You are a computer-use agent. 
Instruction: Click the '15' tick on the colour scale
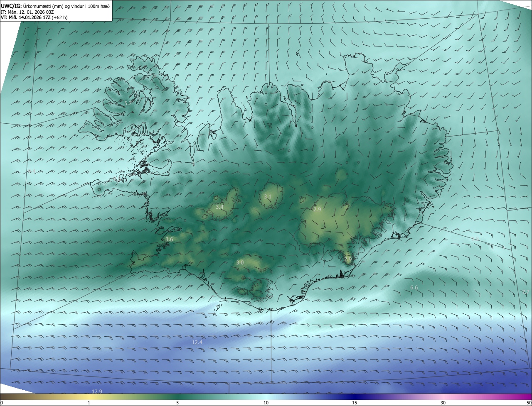(355, 403)
